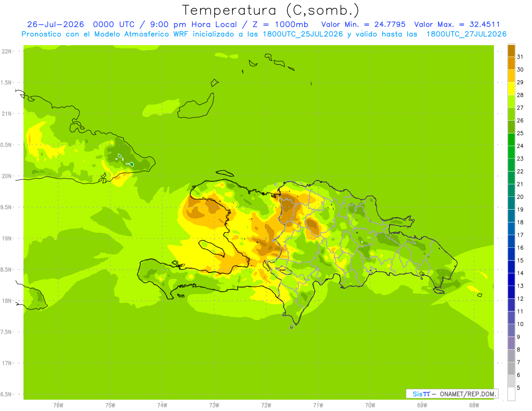Click the "9.5N" latitude tick label
This screenshot has width=532, height=411.
click(7, 207)
